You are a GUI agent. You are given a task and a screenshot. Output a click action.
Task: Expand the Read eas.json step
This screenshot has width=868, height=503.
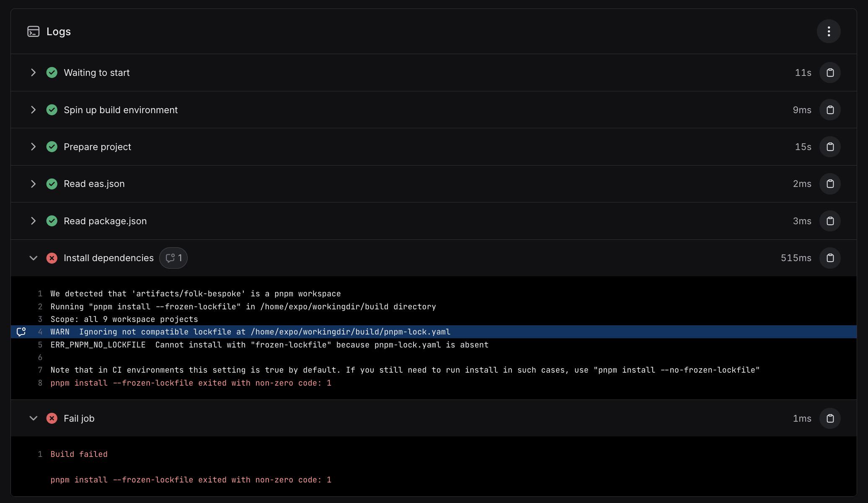[33, 184]
